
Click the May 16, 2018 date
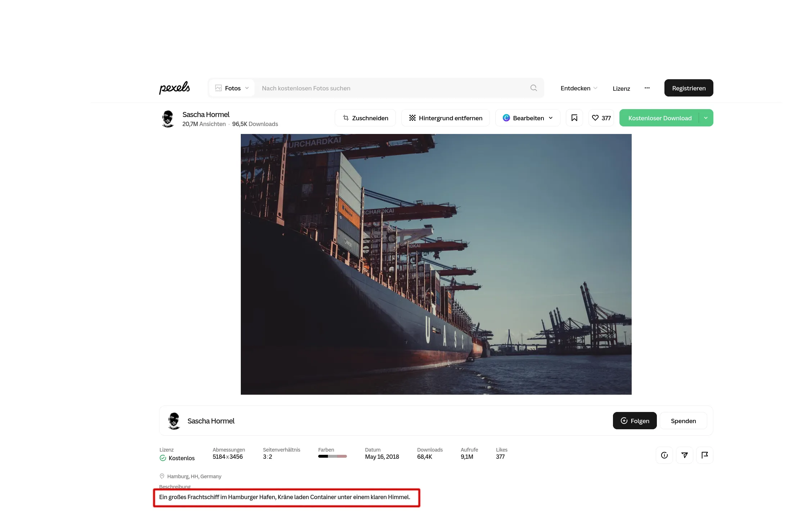pyautogui.click(x=382, y=457)
